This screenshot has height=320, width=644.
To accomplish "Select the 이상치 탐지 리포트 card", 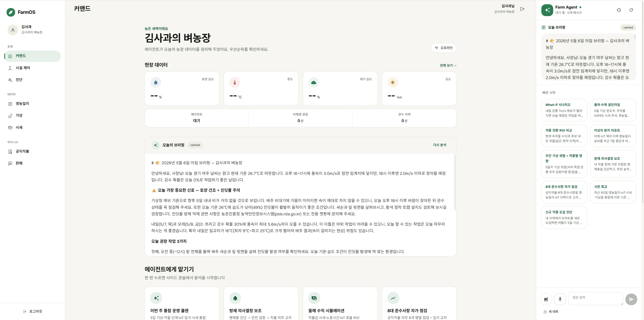I will coord(613,136).
